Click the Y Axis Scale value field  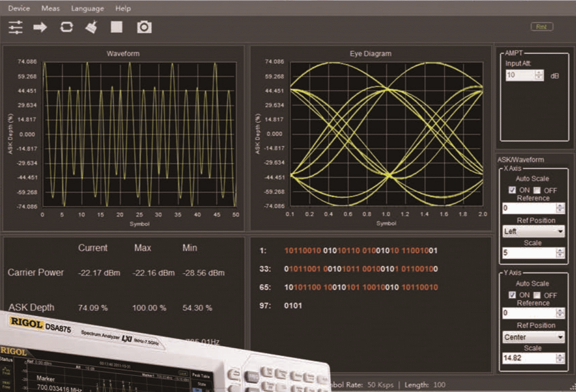[x=529, y=358]
